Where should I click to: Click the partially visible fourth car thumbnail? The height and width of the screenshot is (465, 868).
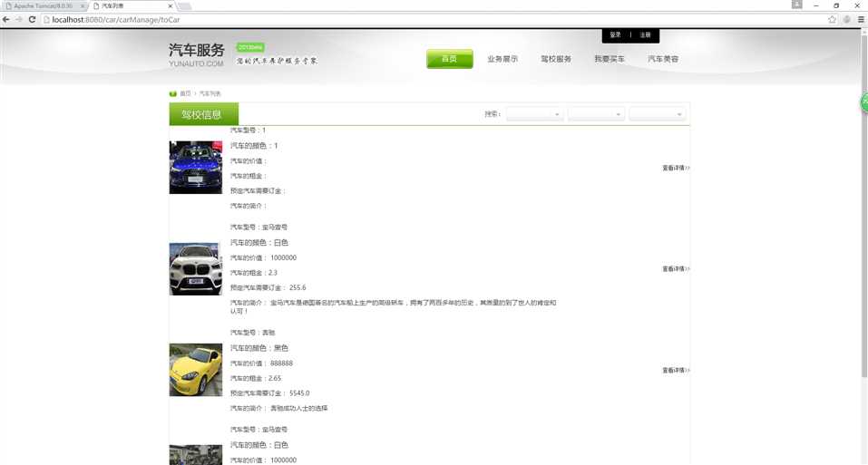[x=195, y=455]
